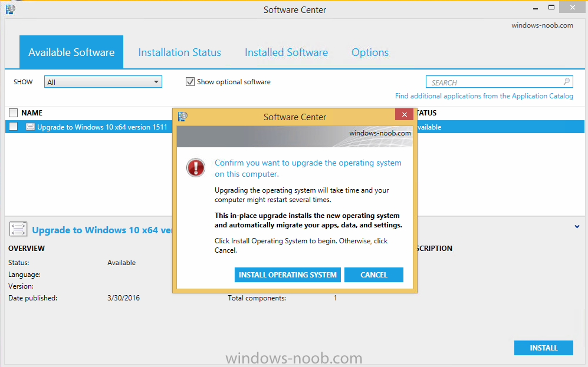Image resolution: width=588 pixels, height=367 pixels.
Task: Open the SHOW filter dropdown
Action: [103, 82]
